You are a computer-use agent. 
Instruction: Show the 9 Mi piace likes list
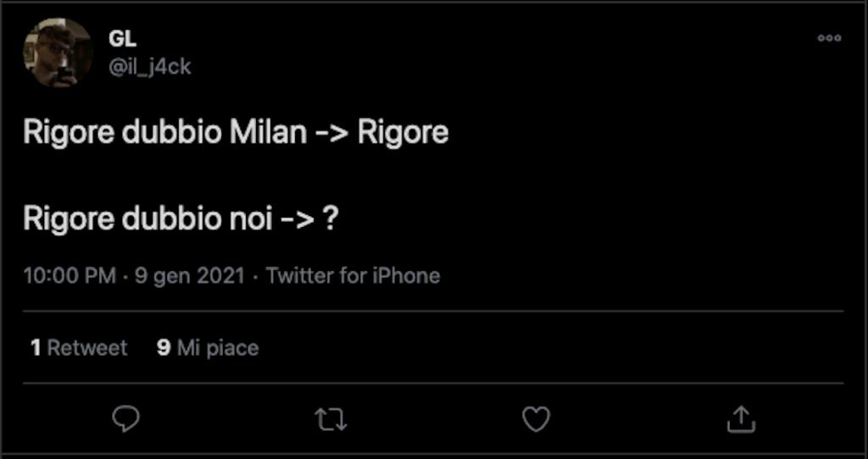click(x=208, y=347)
